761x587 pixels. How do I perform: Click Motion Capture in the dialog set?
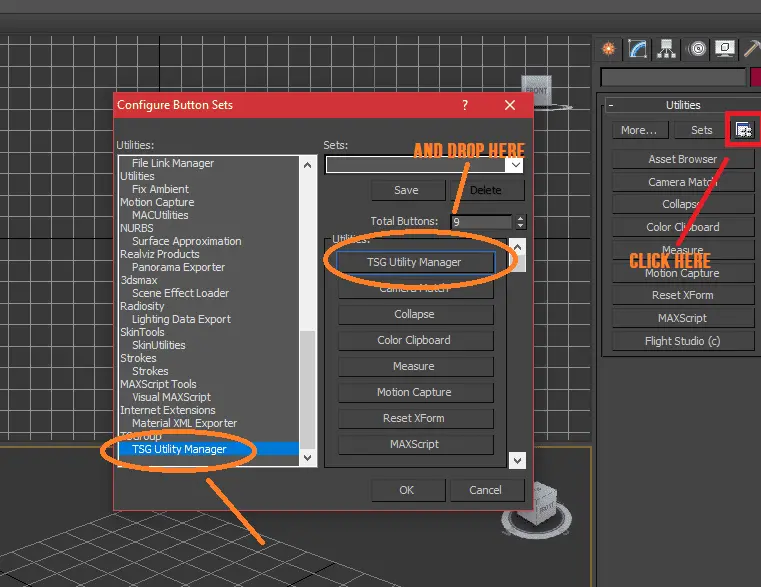click(x=415, y=392)
